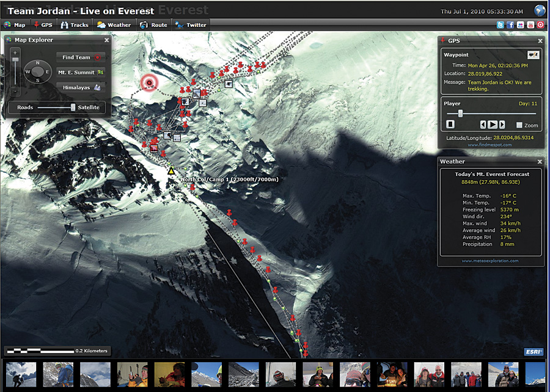Close the Weather panel
Screen dimensions: 550x392
click(540, 161)
